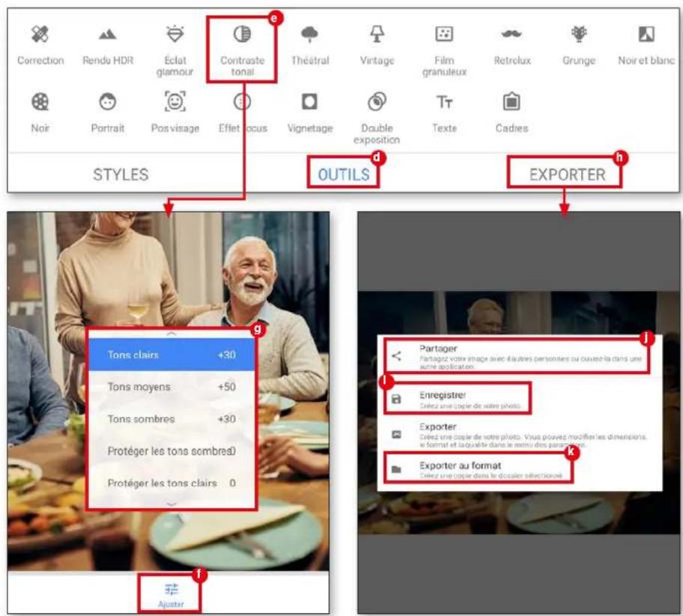This screenshot has width=683, height=616.
Task: Click the up chevron above Tons clairs
Action: 171,334
